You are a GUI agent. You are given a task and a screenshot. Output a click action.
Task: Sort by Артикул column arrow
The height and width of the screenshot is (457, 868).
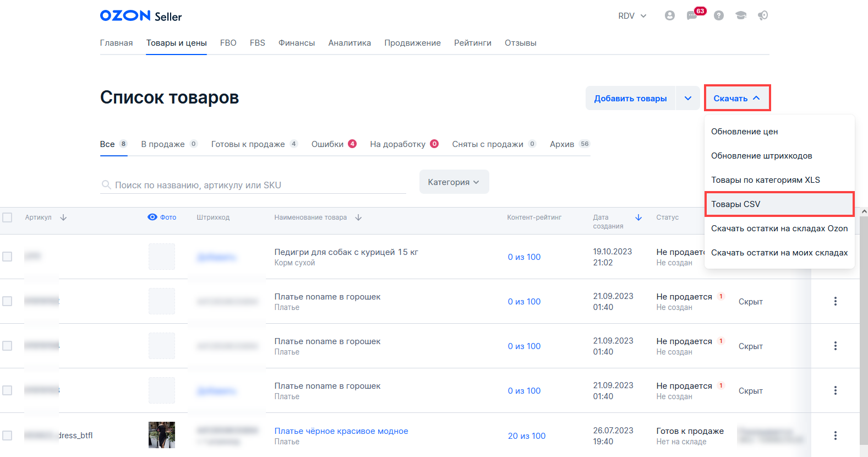(63, 217)
